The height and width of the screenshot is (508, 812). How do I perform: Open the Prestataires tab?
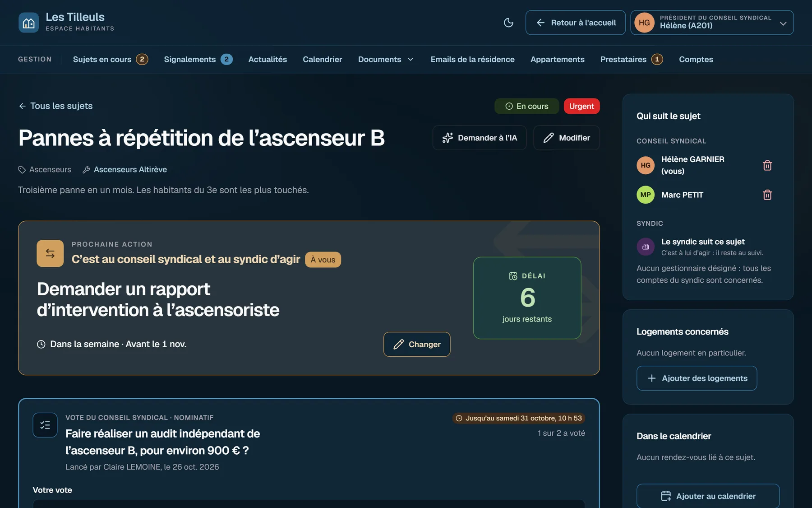[632, 59]
